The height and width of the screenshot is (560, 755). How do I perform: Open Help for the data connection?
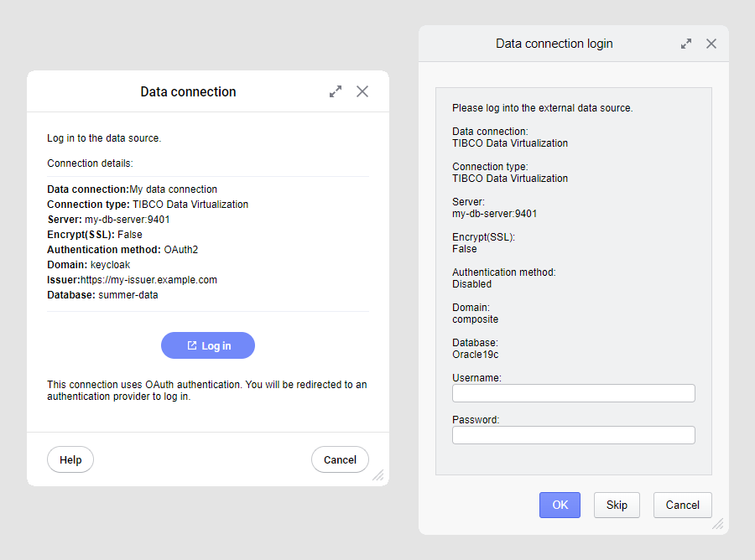pos(70,459)
